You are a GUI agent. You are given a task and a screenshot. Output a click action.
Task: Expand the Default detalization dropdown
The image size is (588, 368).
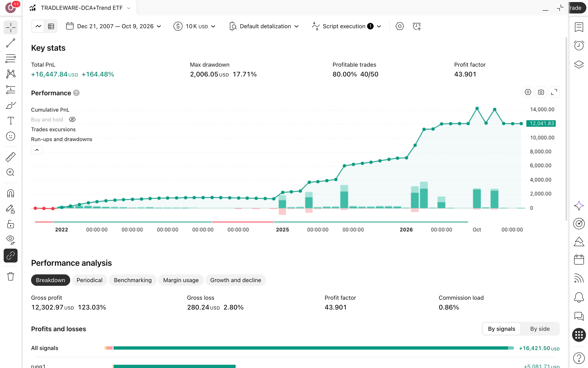(x=264, y=26)
